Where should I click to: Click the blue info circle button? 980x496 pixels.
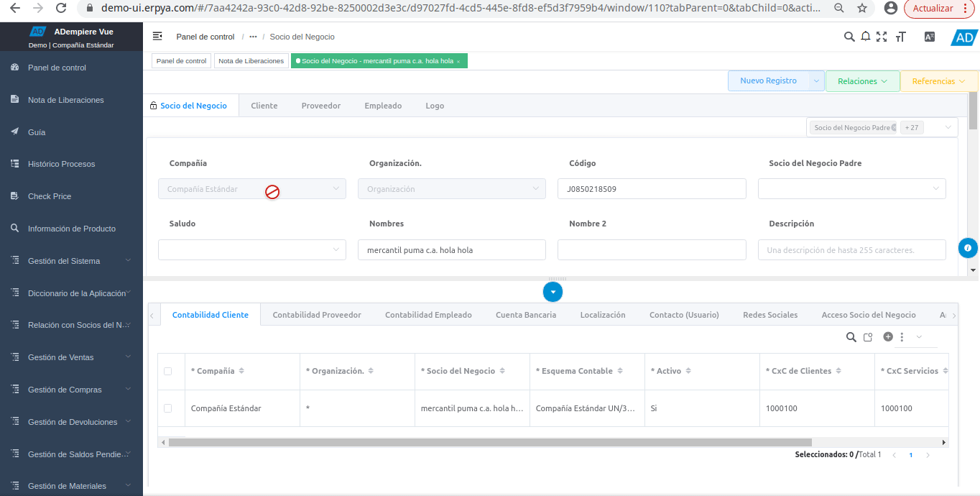[x=968, y=248]
